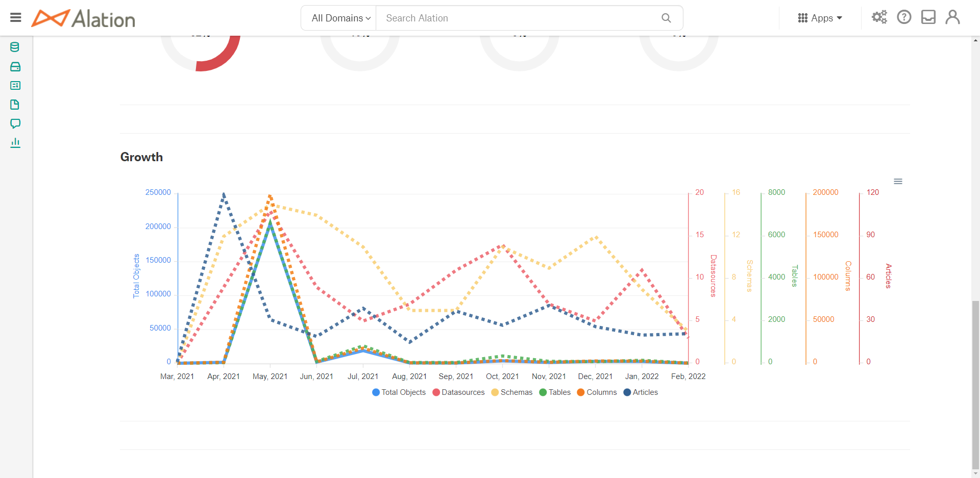Screen dimensions: 980x478
Task: Open the inbox tray icon
Action: pos(928,17)
